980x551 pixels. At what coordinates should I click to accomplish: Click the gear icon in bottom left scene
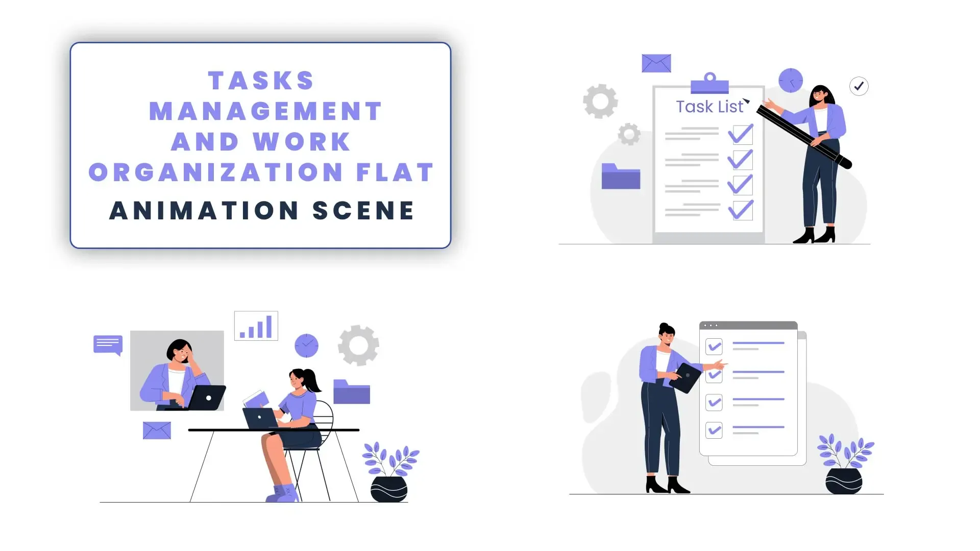coord(357,345)
